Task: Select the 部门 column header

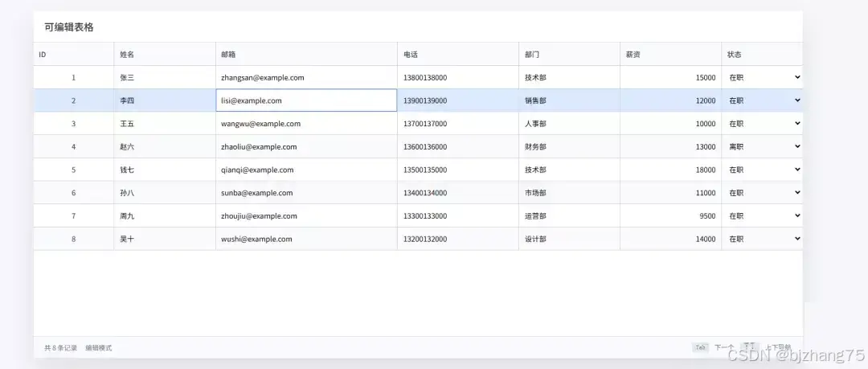Action: coord(569,55)
